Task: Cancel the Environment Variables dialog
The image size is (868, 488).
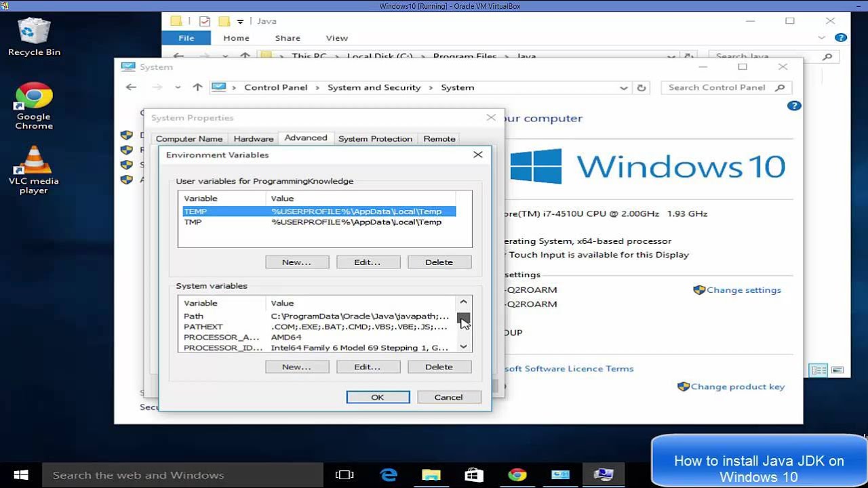Action: tap(449, 397)
